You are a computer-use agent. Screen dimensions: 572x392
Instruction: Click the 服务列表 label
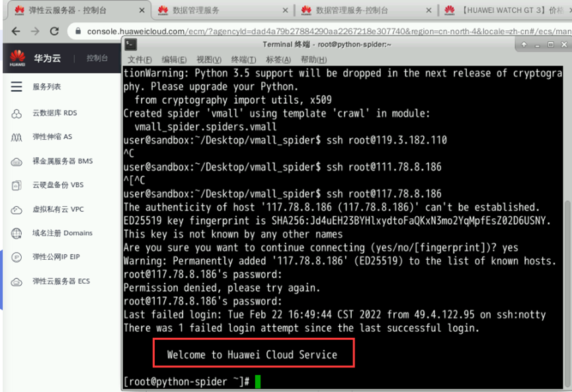coord(47,87)
